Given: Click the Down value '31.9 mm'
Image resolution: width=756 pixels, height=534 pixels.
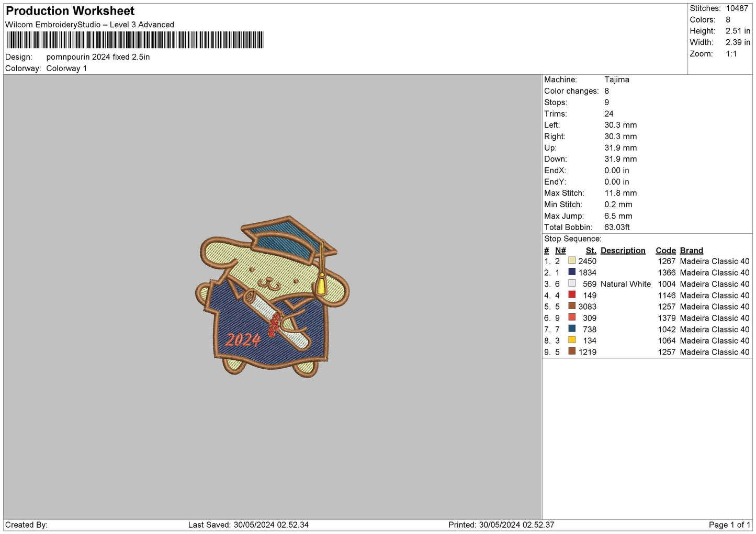Looking at the screenshot, I should tap(620, 159).
